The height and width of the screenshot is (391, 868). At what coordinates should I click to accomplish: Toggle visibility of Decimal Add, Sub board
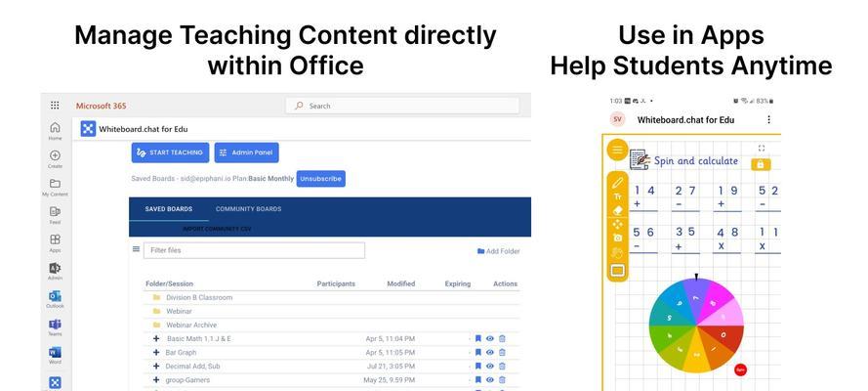click(490, 367)
